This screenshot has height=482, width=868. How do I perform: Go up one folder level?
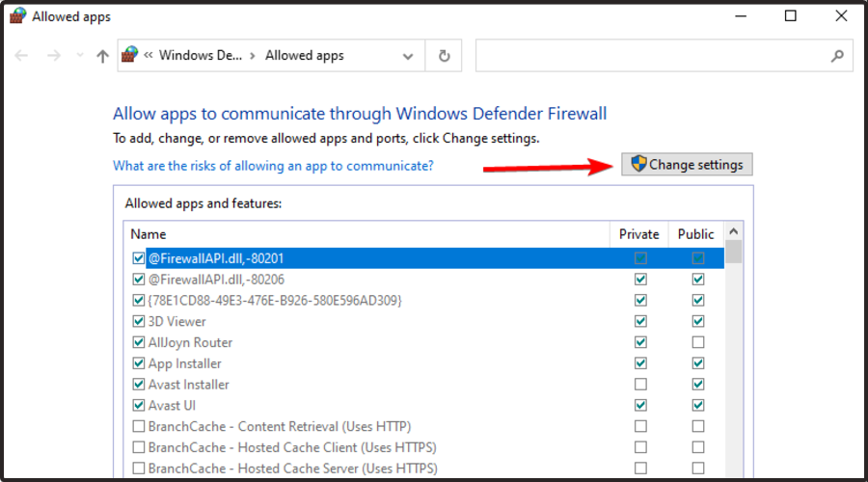pos(103,56)
